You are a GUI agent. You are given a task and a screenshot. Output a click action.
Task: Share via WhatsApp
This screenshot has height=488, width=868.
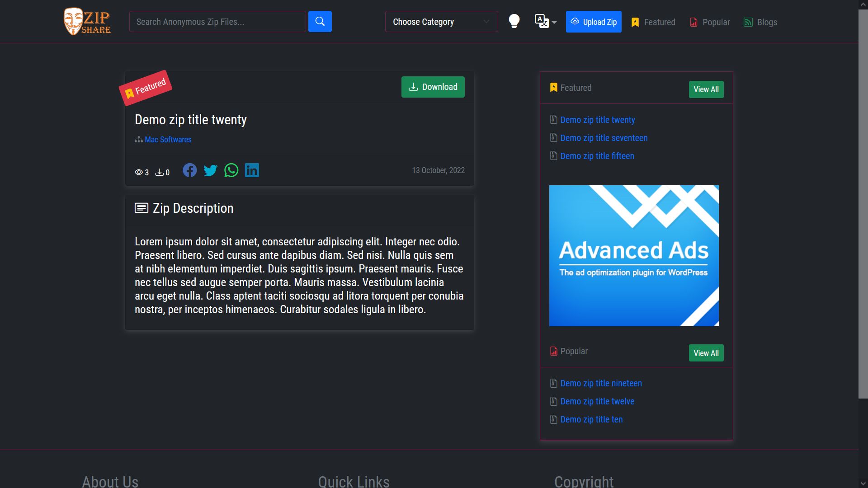click(231, 170)
